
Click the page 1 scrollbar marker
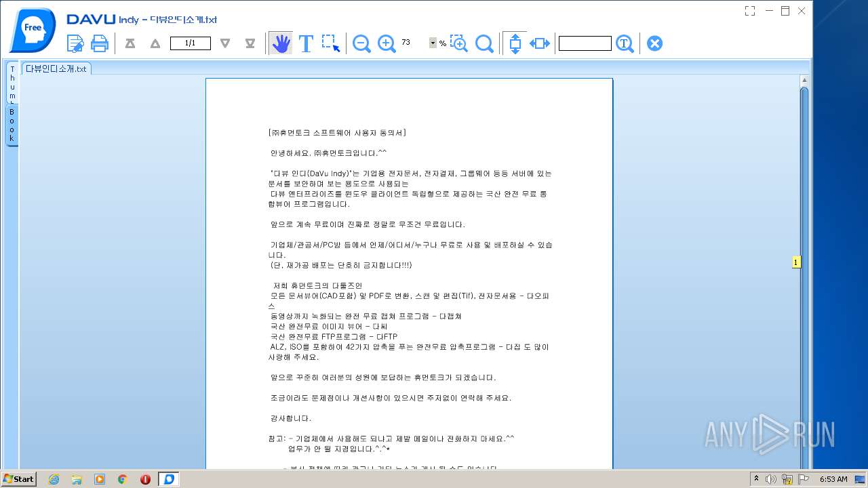pos(796,262)
